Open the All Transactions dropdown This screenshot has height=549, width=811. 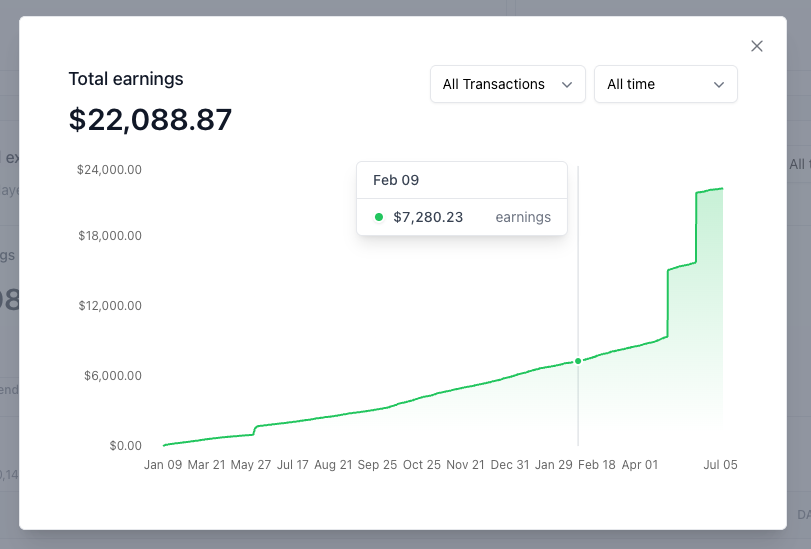pyautogui.click(x=507, y=84)
